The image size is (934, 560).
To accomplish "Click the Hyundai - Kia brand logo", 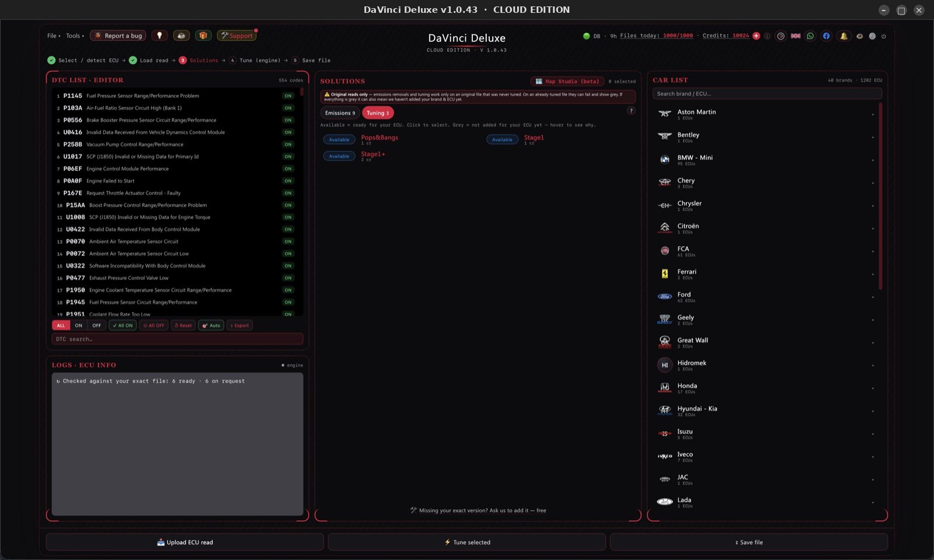I will [x=665, y=411].
